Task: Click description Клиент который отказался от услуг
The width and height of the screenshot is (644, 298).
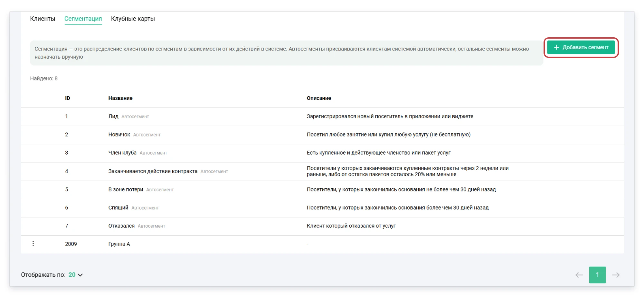Action: click(351, 226)
